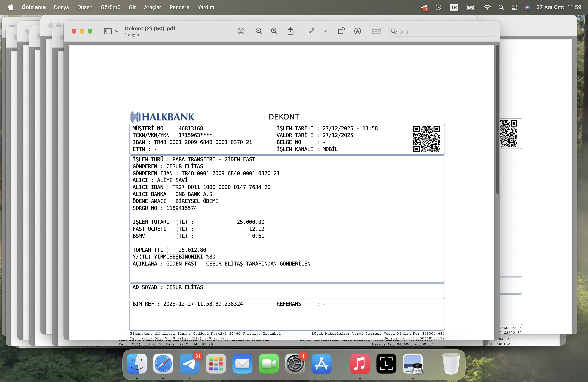
Task: Click the ALICI name ALİYE SAVİ
Action: 172,180
